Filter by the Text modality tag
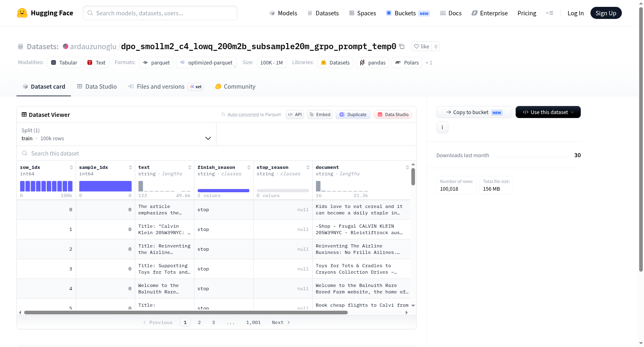This screenshot has width=644, height=347. pos(96,62)
